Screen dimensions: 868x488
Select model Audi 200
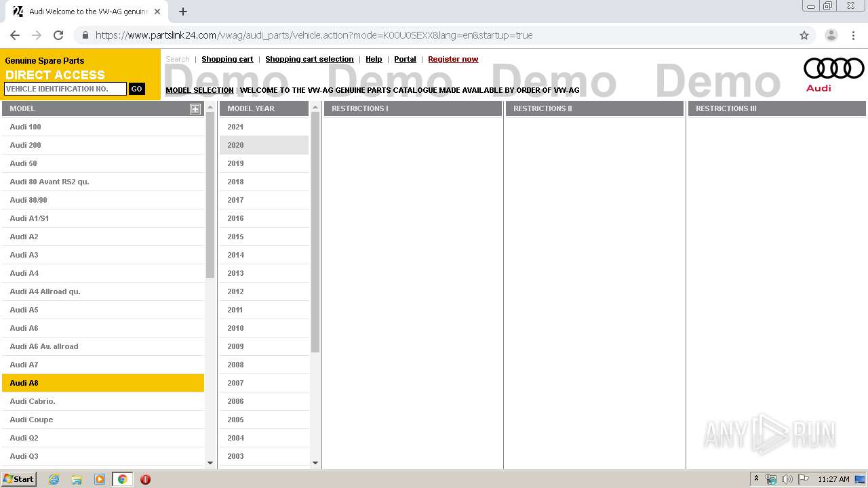pyautogui.click(x=103, y=145)
